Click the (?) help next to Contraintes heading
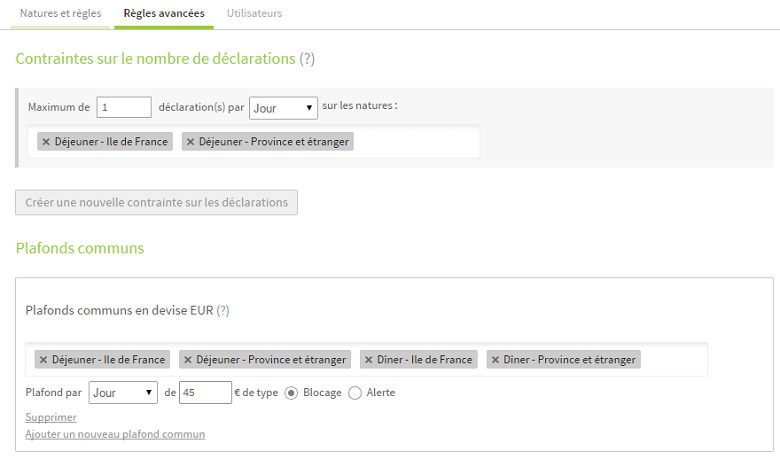Image resolution: width=780 pixels, height=459 pixels. coord(307,59)
